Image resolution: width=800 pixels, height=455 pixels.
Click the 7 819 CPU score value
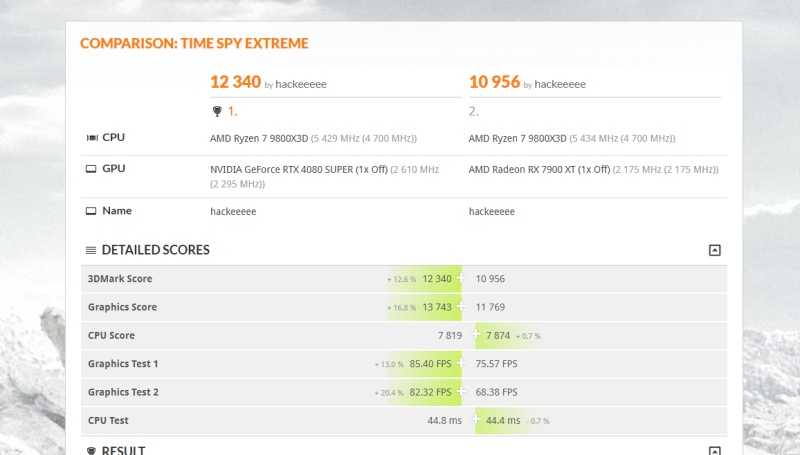click(x=449, y=336)
